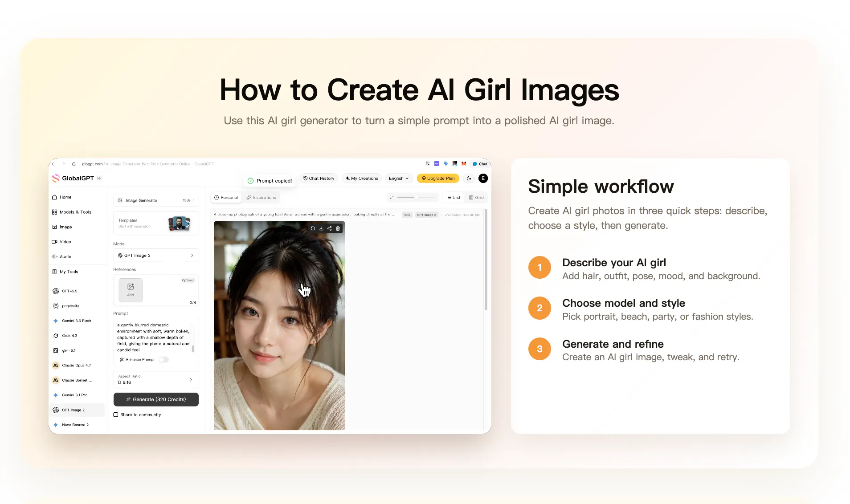
Task: Open the generated portrait image
Action: 279,325
